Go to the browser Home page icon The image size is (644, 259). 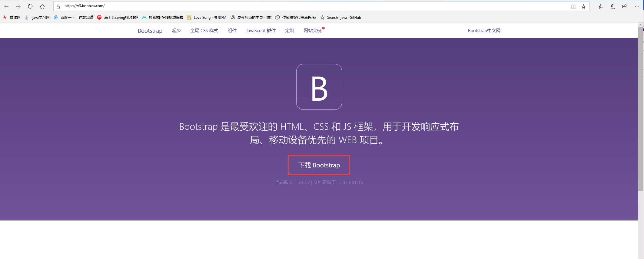pyautogui.click(x=42, y=6)
